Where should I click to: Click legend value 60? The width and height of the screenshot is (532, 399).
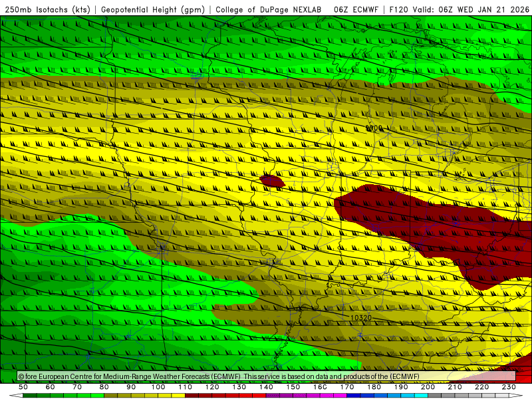[x=50, y=387]
